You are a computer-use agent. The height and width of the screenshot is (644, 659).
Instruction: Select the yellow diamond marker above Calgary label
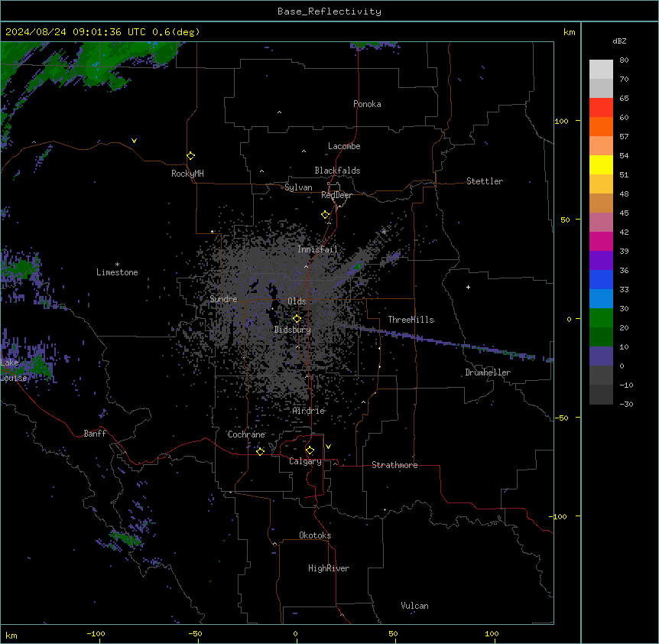(310, 450)
